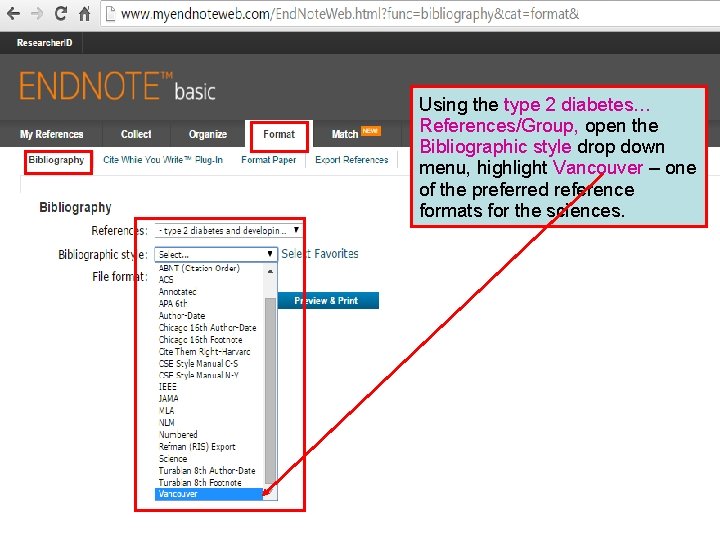720x540 pixels.
Task: Choose Refman (RIS) Export option
Action: coord(210,446)
